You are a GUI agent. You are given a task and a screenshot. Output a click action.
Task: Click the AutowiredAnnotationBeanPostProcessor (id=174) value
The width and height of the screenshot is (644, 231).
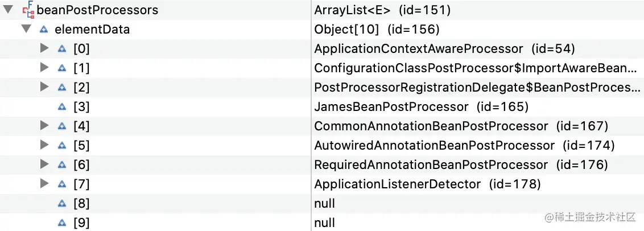(465, 146)
